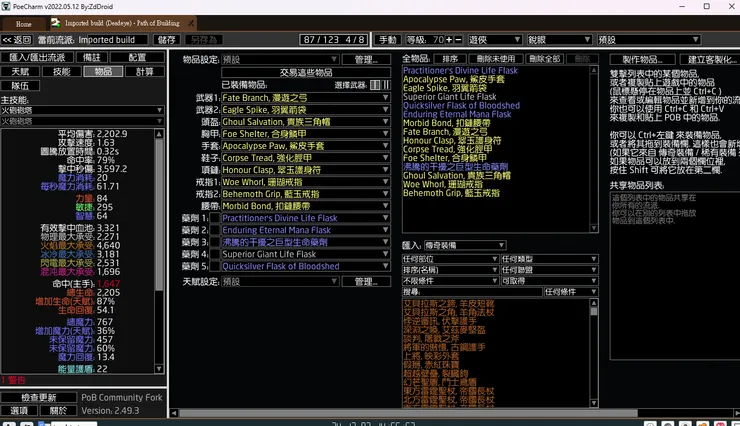Viewport: 740px width, 426px height.
Task: Open the 項鍊 Honour Clasp dropdown
Action: point(306,170)
